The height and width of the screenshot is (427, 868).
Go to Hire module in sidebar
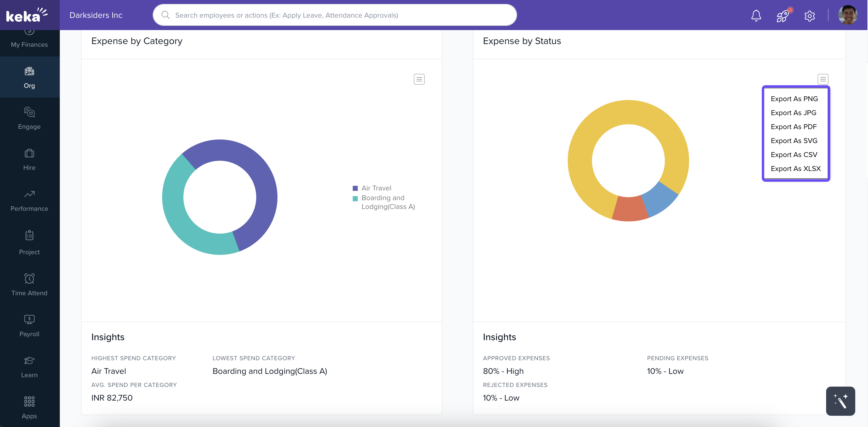click(x=29, y=159)
